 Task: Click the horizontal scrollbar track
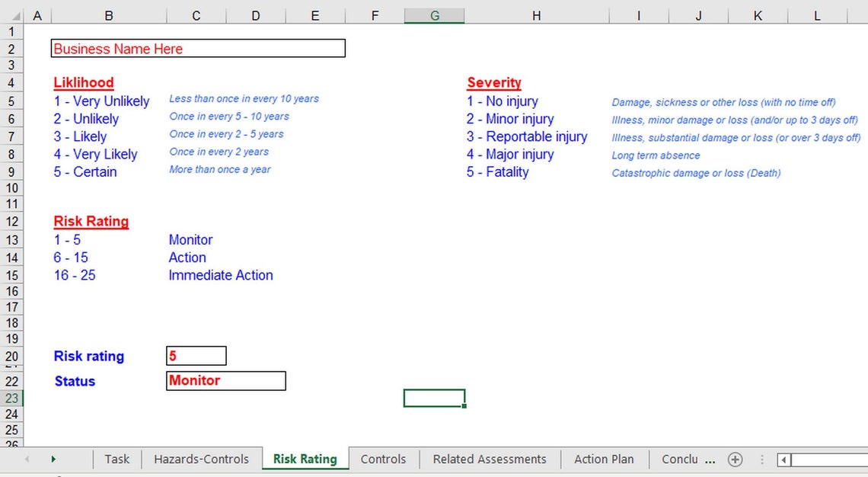click(830, 459)
